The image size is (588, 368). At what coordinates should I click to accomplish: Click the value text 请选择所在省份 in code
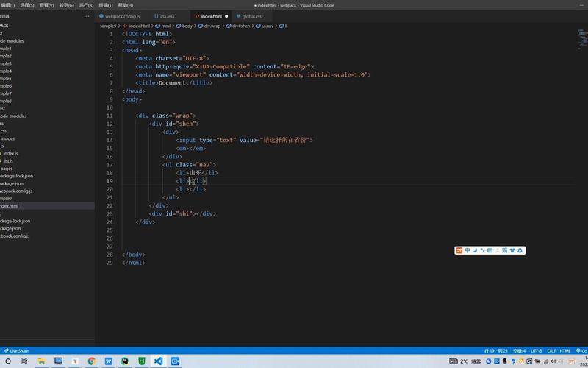coord(286,140)
